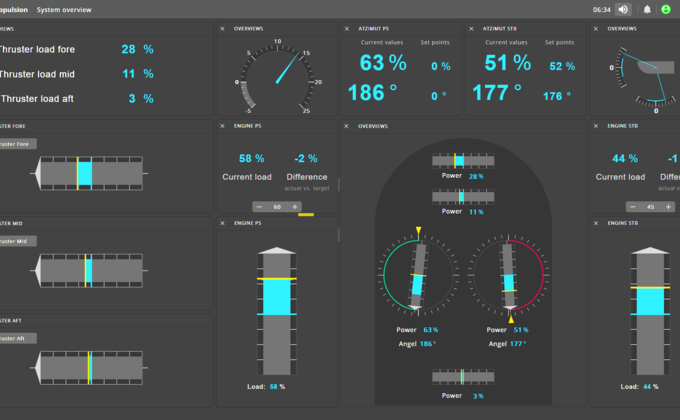Decrease the Engine PS load value

coord(259,206)
